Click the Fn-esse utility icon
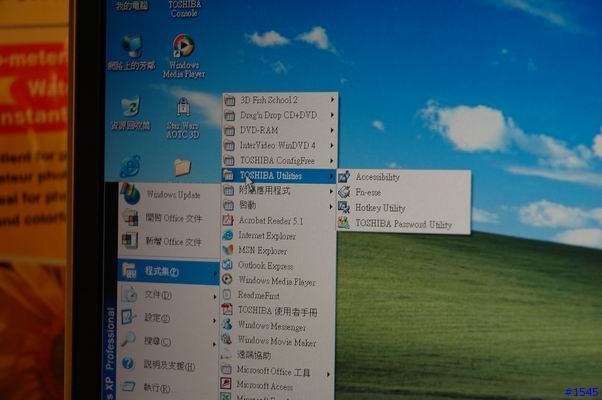This screenshot has height=400, width=602. point(344,192)
